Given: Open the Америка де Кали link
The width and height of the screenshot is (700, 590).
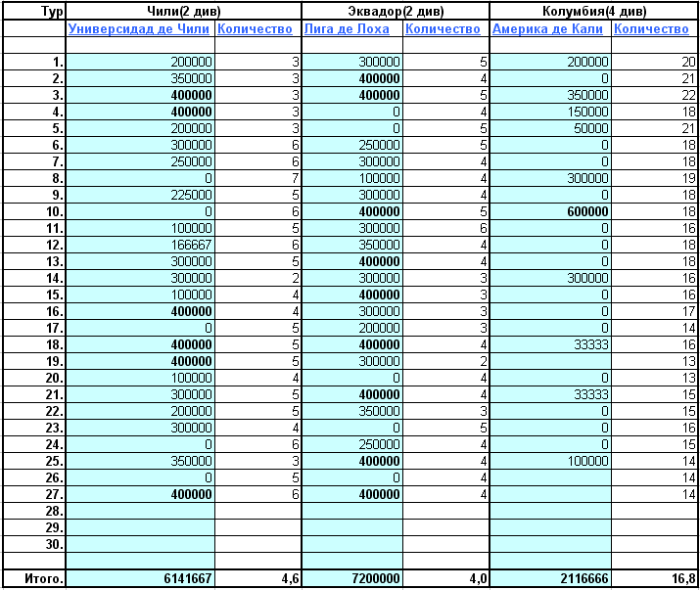Looking at the screenshot, I should coord(548,29).
